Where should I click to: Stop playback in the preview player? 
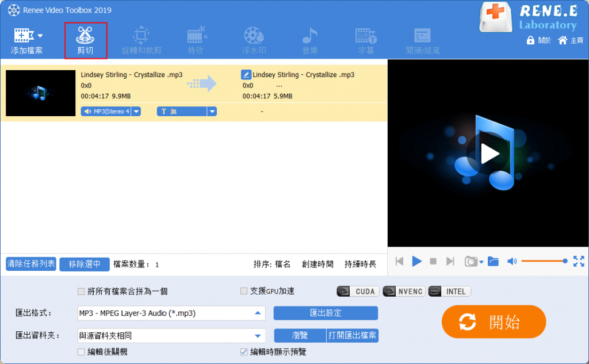click(x=433, y=261)
